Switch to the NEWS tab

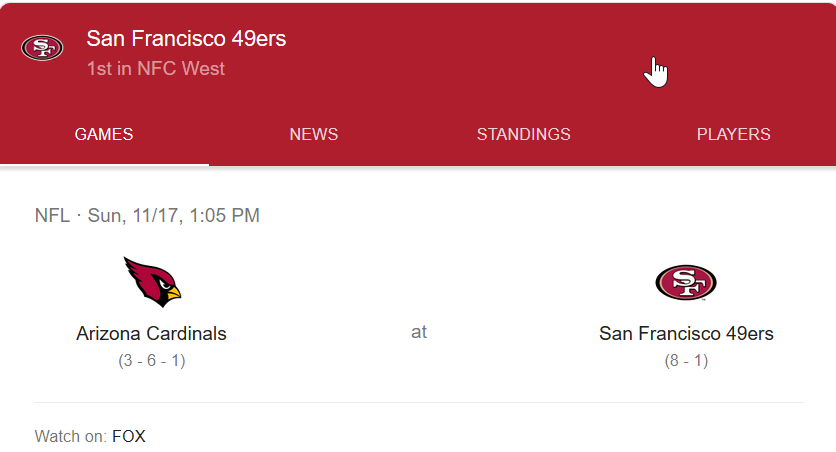(314, 134)
